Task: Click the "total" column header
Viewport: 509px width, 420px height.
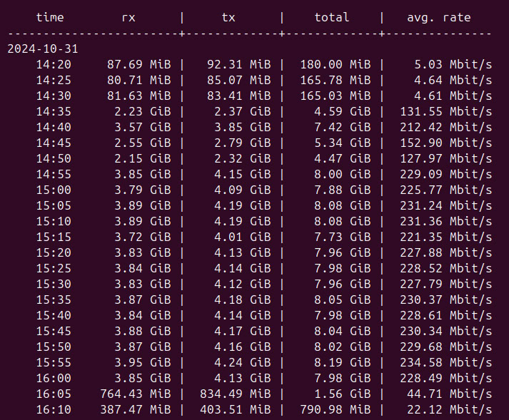Action: [332, 17]
